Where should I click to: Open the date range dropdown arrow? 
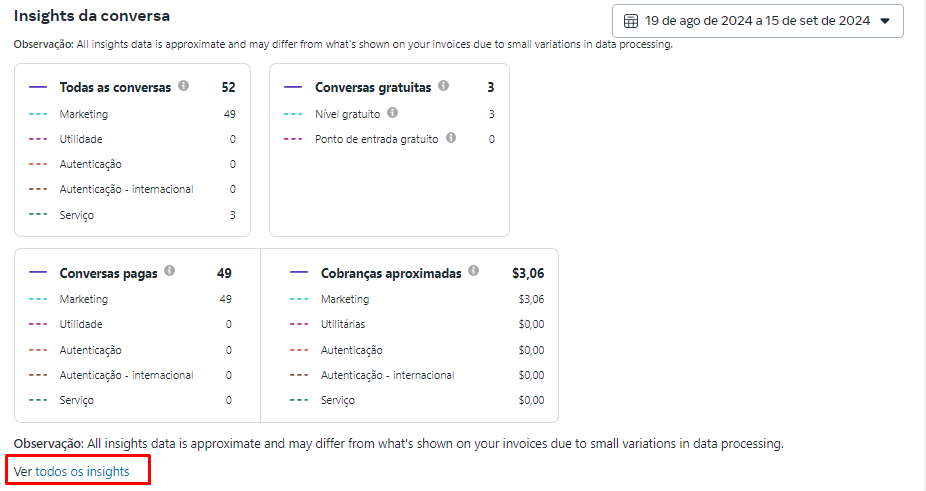[x=884, y=21]
